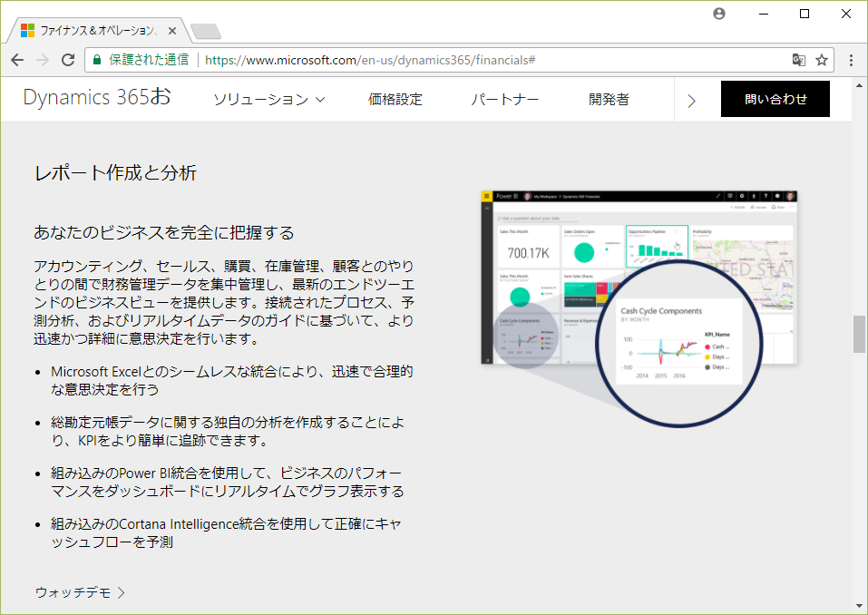
Task: Minimize the Chrome window
Action: 764,14
